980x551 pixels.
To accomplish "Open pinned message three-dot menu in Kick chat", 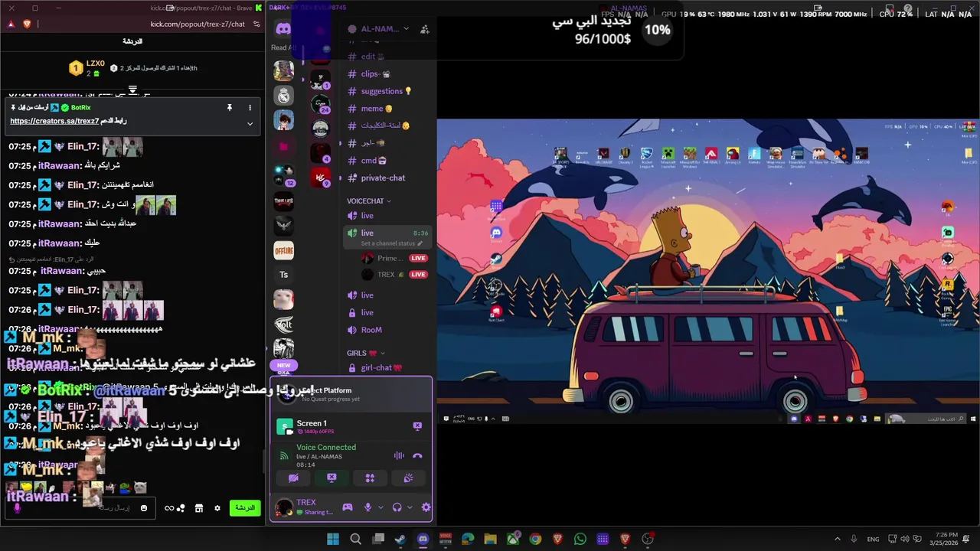I will 250,108.
